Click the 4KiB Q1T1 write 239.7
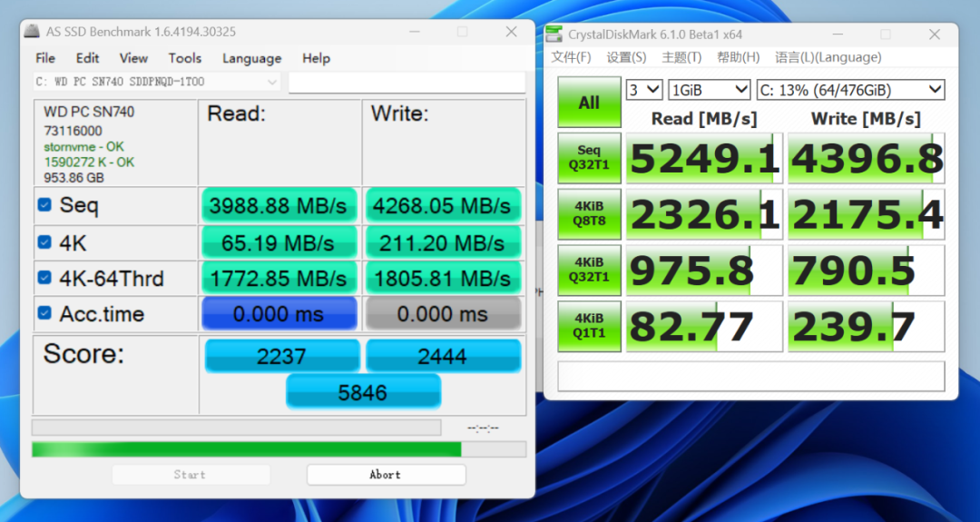Screen dimensions: 980x522 coord(867,327)
